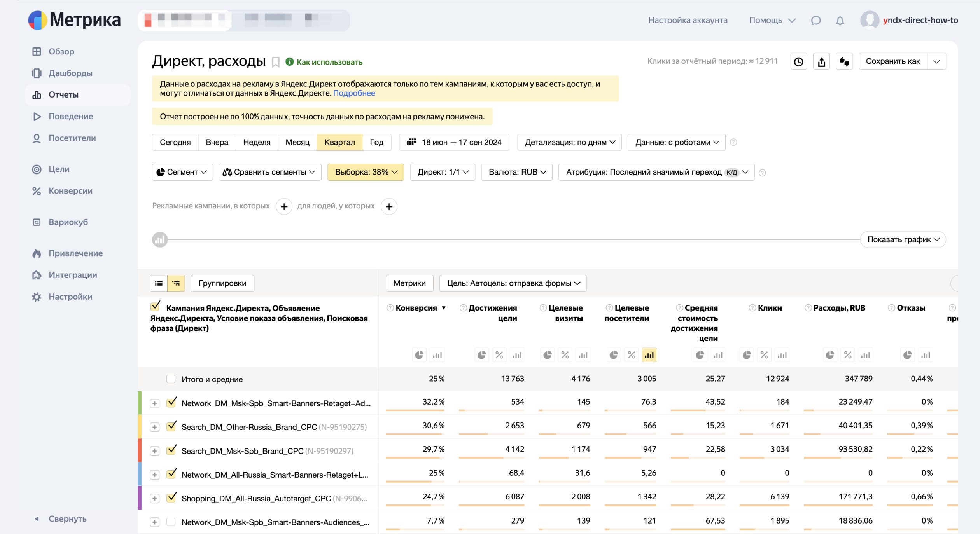980x534 pixels.
Task: Open Валюта: RUB dropdown
Action: 517,172
